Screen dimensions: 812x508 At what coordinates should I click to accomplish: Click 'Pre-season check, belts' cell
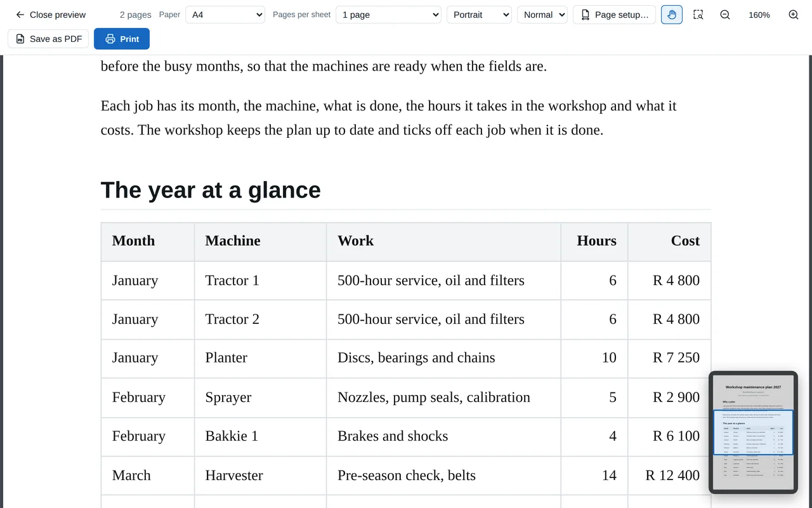(x=443, y=476)
